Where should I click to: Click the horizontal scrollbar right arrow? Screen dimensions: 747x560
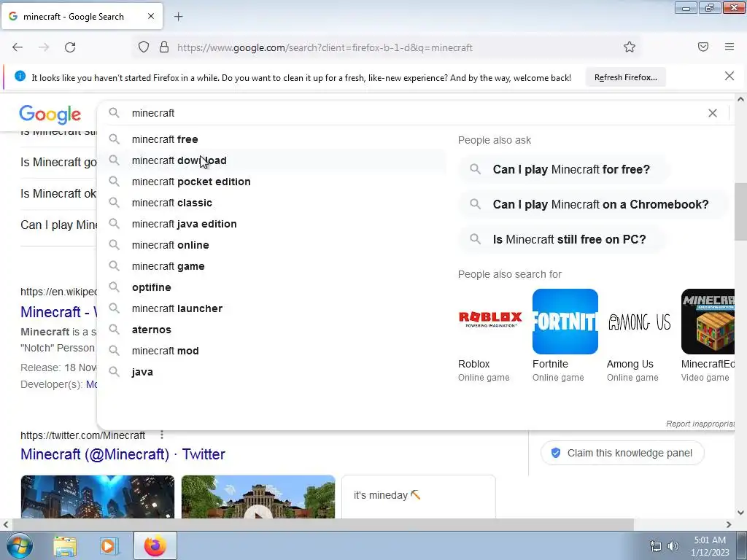point(729,524)
